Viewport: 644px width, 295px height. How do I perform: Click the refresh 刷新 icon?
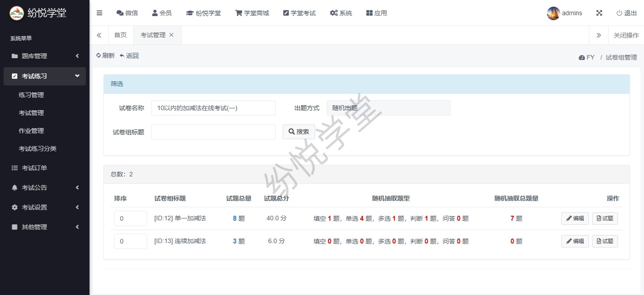pyautogui.click(x=99, y=56)
